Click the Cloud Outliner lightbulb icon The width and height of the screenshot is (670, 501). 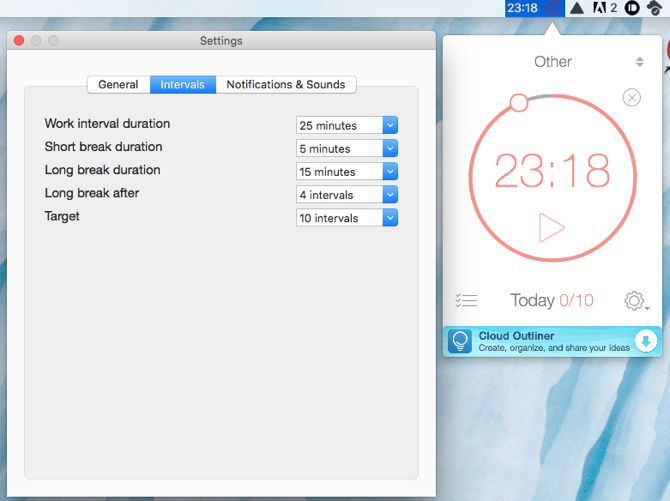pos(460,341)
